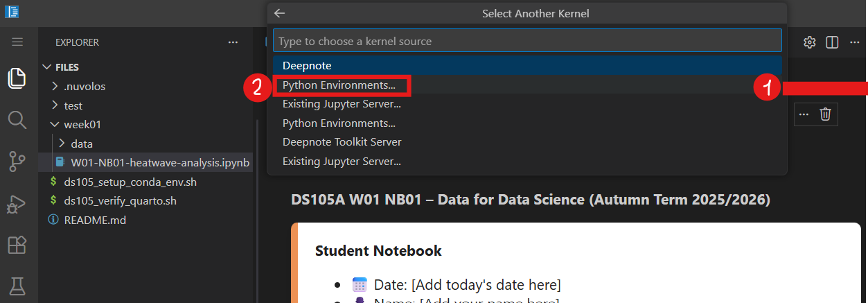Go back with the kernel picker arrow
Image resolution: width=868 pixels, height=303 pixels.
point(279,13)
